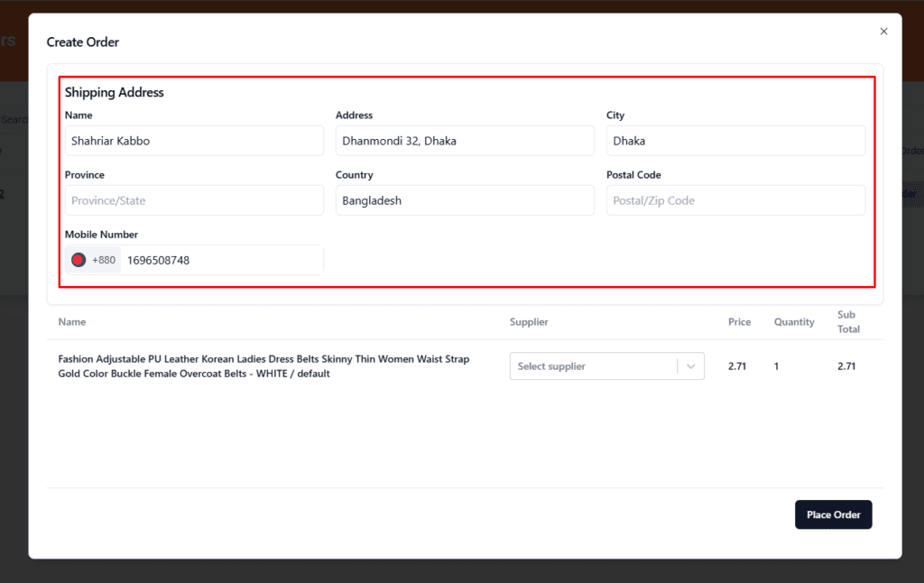Image resolution: width=924 pixels, height=583 pixels.
Task: Click the mobile number field 1696508748
Action: click(220, 260)
